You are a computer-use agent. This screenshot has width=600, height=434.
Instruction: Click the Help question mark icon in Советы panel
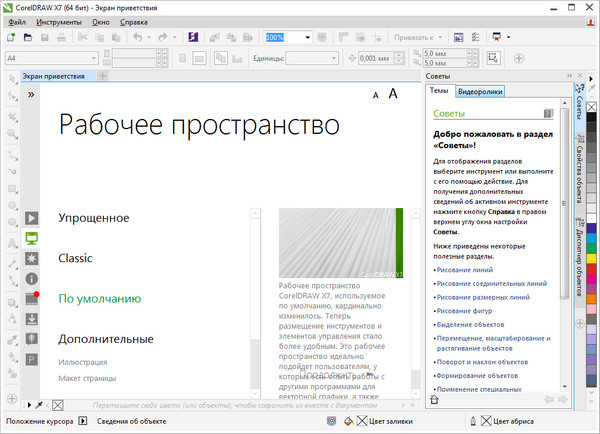(548, 114)
